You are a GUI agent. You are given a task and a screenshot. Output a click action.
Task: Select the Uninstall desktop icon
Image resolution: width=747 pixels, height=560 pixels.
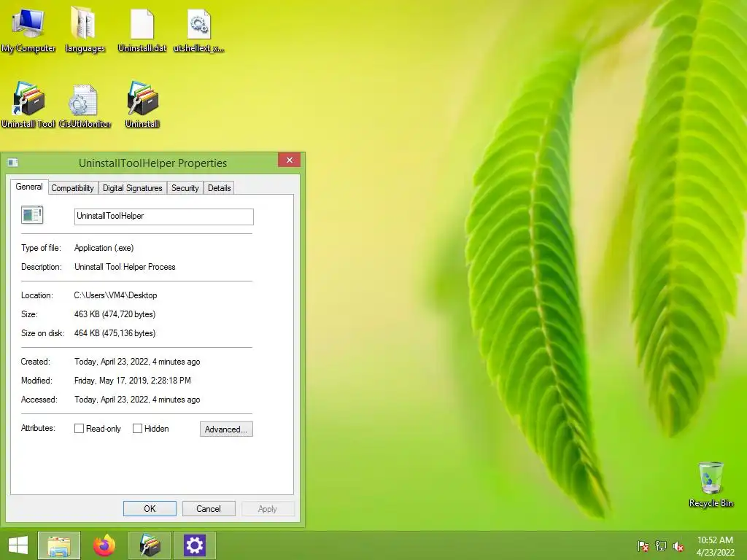[x=142, y=105]
